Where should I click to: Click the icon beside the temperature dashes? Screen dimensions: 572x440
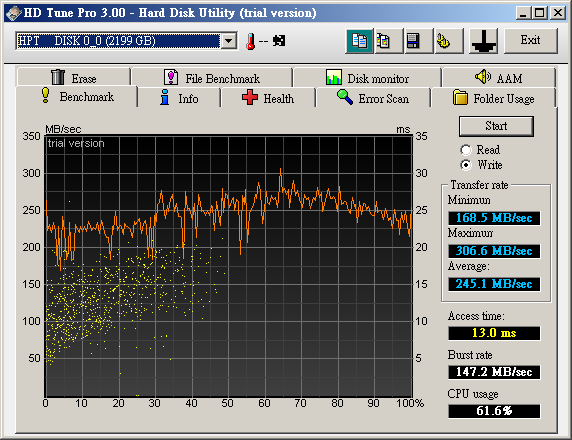[279, 40]
